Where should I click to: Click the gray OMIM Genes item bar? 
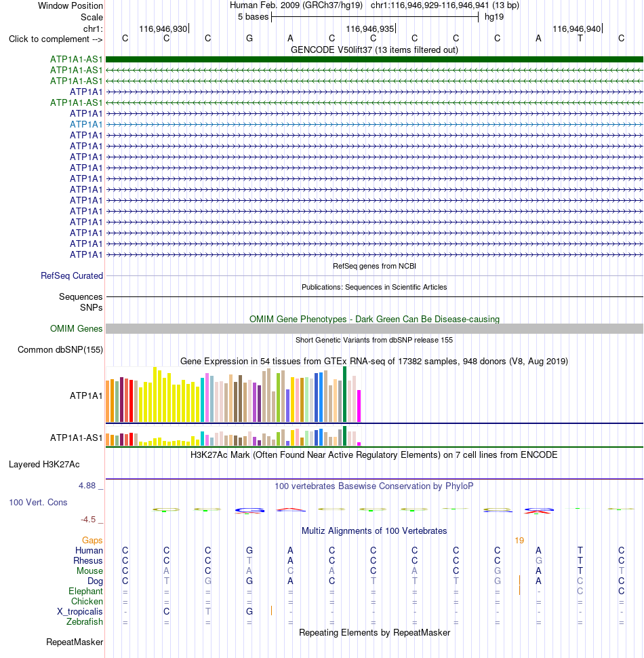pyautogui.click(x=374, y=328)
